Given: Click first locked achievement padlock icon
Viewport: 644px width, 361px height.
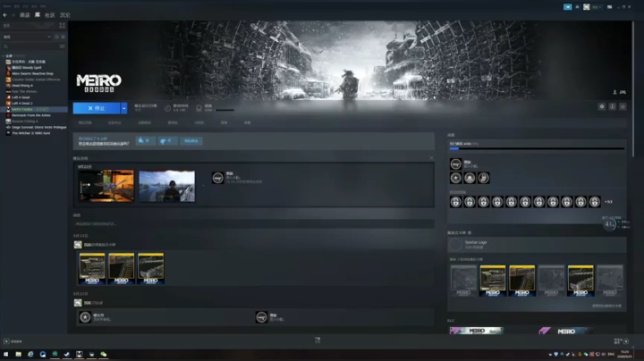Looking at the screenshot, I should pos(455,201).
